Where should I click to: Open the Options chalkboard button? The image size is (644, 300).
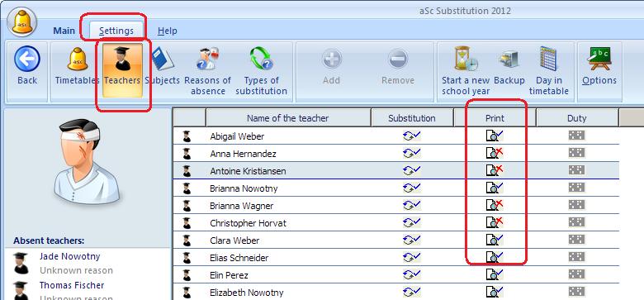tap(599, 66)
